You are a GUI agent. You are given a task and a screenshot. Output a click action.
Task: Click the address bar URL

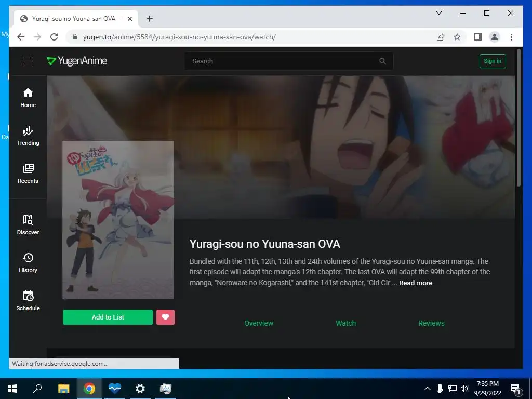tap(179, 37)
